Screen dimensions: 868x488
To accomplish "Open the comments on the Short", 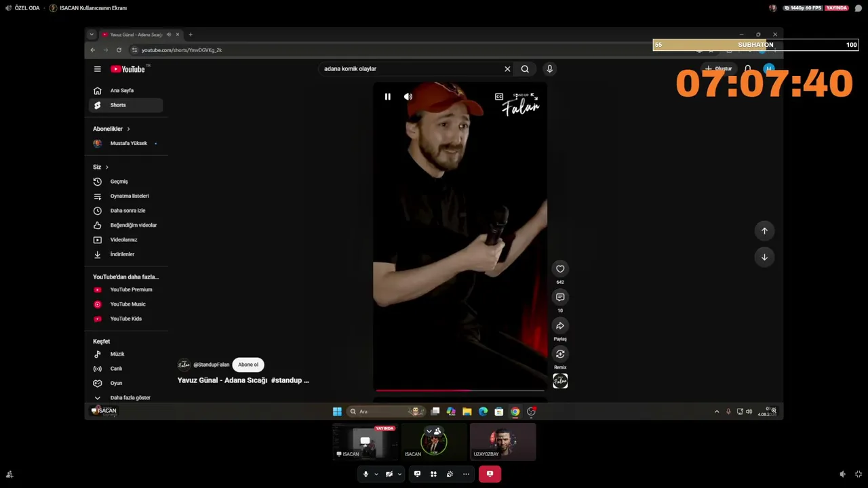I will (x=560, y=297).
